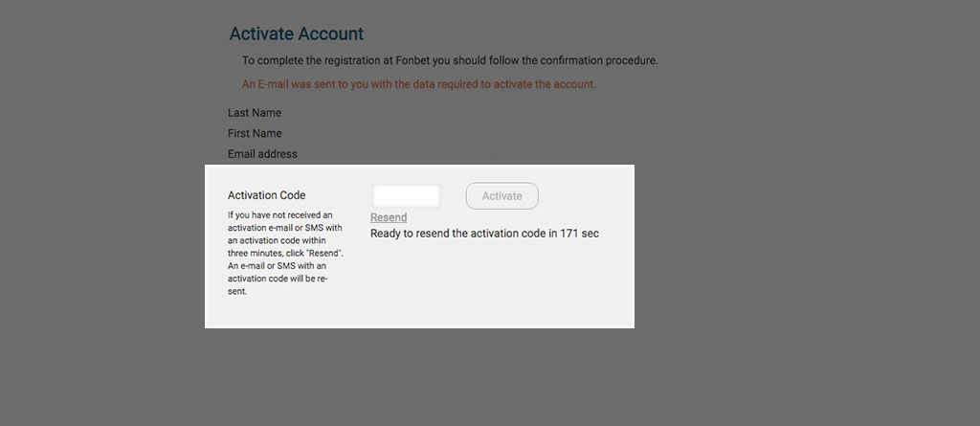Click the orange E-mail was sent notice
The height and width of the screenshot is (426, 980).
(419, 84)
